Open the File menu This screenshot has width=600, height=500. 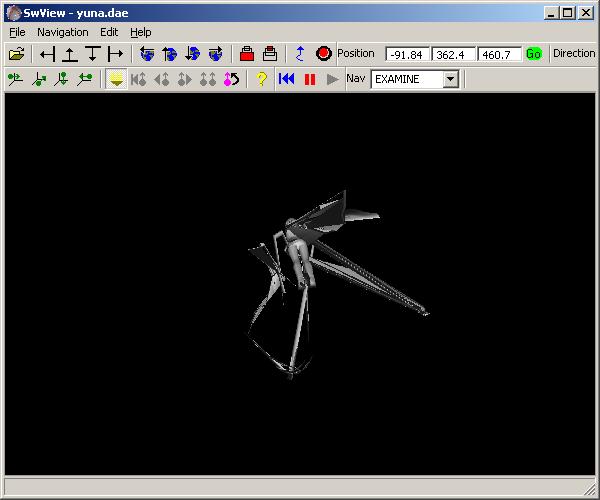17,32
